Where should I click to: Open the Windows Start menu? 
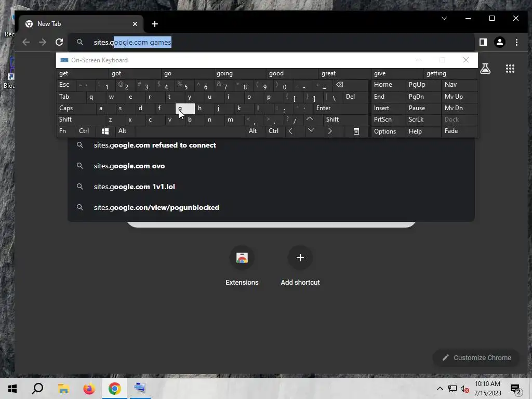(x=12, y=389)
